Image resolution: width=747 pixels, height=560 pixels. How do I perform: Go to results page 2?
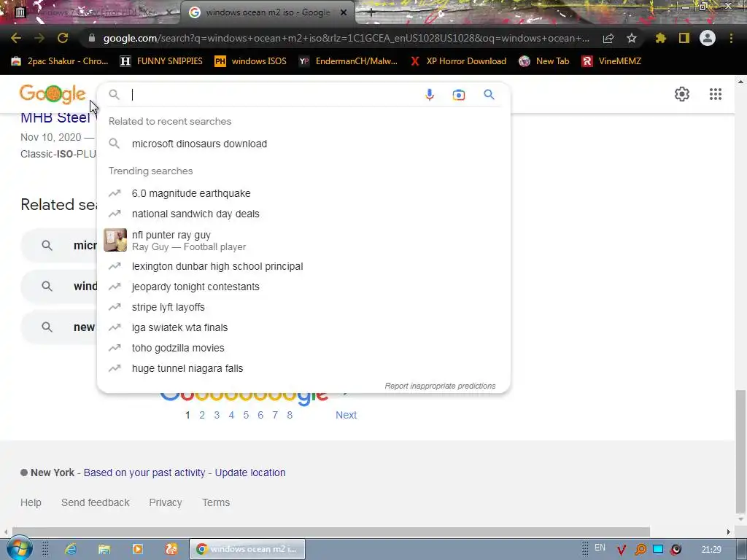[x=202, y=415]
